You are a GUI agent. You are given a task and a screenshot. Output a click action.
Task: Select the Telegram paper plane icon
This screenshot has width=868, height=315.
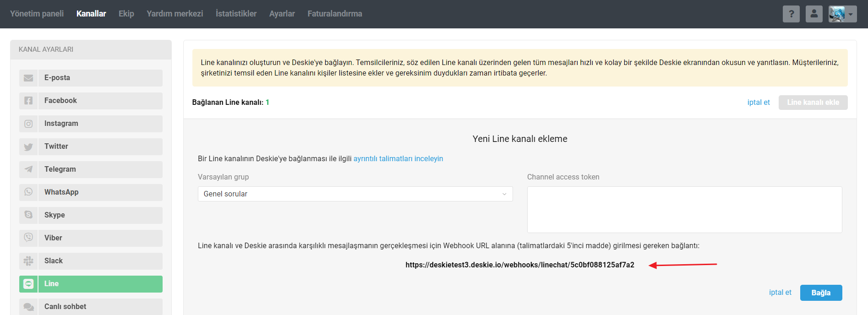pos(28,169)
